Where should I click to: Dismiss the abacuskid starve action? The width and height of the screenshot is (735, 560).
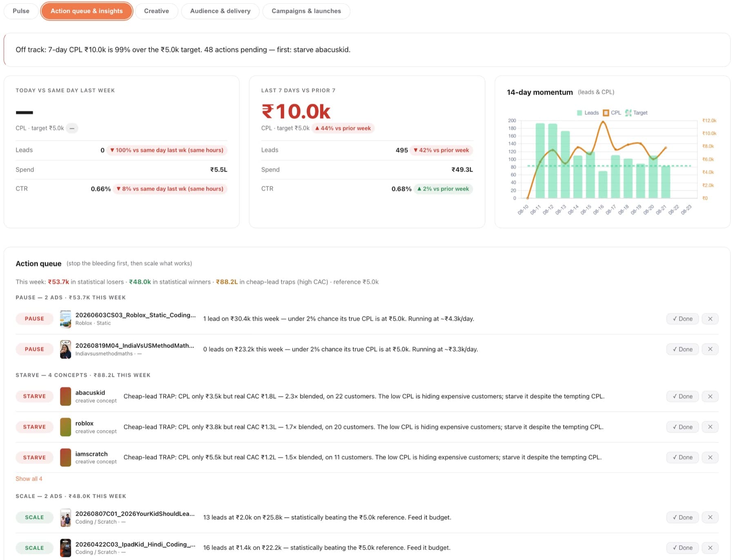(x=710, y=396)
